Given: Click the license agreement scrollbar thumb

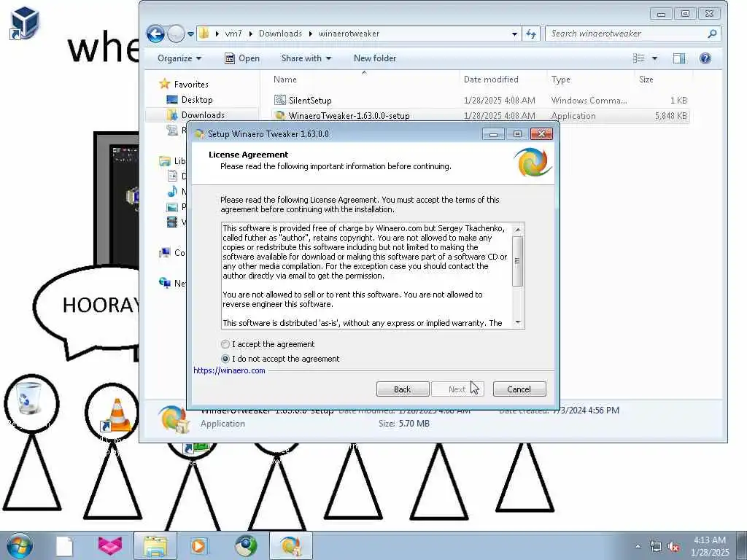Looking at the screenshot, I should pos(518,261).
